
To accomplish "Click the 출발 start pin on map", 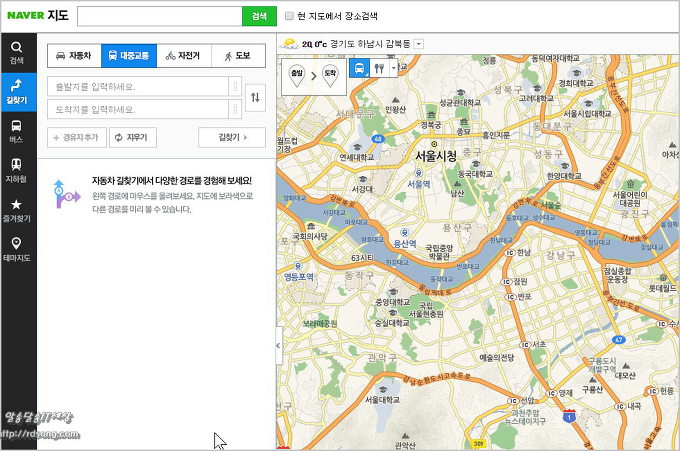I will [x=296, y=74].
